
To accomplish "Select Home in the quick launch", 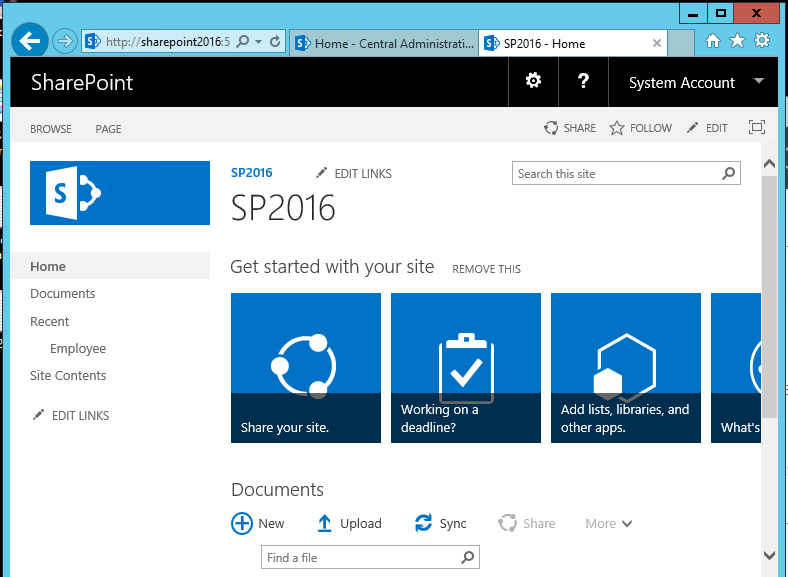I will pyautogui.click(x=110, y=266).
